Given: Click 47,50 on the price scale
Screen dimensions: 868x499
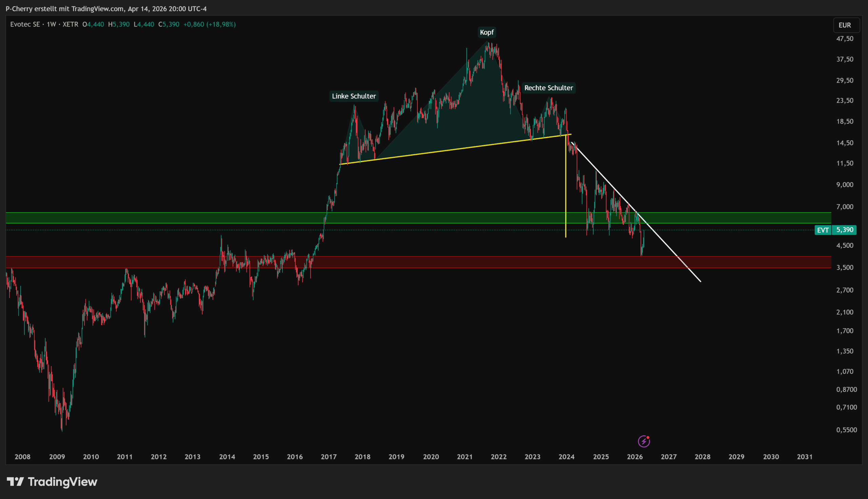Looking at the screenshot, I should [845, 39].
